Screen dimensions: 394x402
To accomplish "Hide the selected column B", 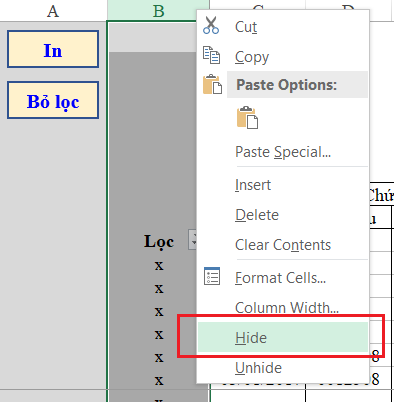I will [283, 337].
